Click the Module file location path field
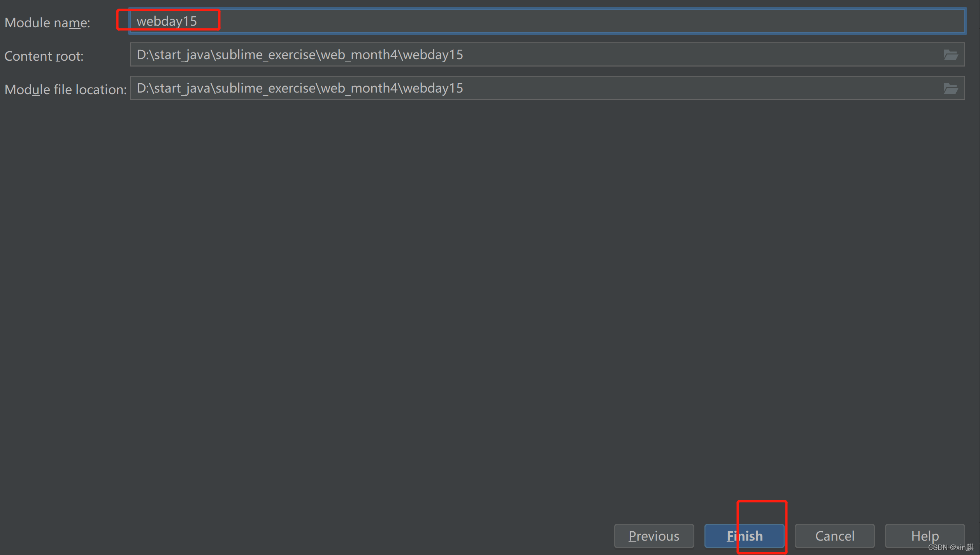This screenshot has width=980, height=555. point(547,88)
